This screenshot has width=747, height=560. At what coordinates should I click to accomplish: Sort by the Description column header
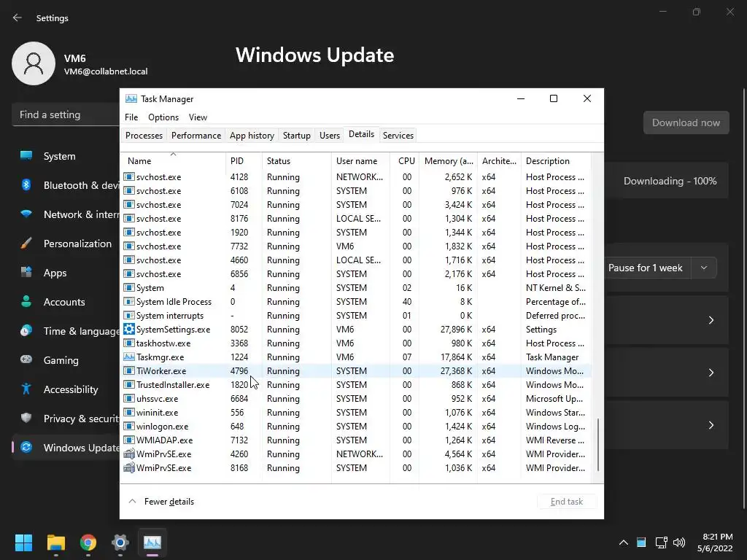[x=556, y=160]
